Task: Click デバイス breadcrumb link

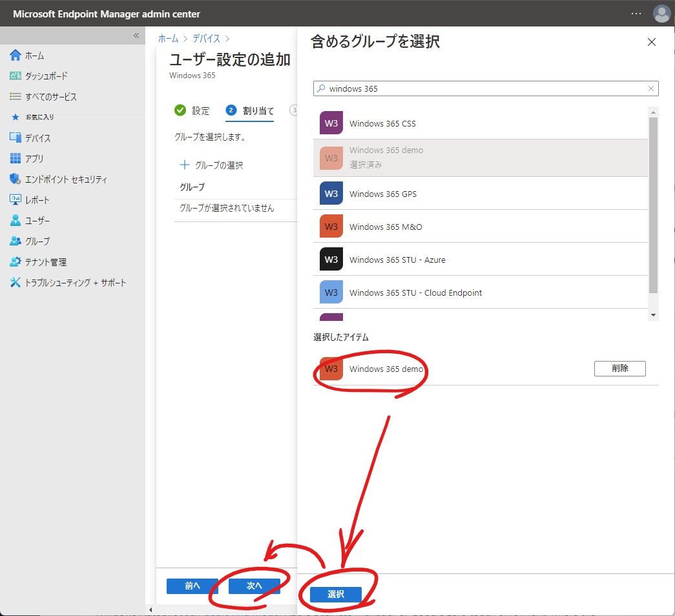Action: coord(206,38)
